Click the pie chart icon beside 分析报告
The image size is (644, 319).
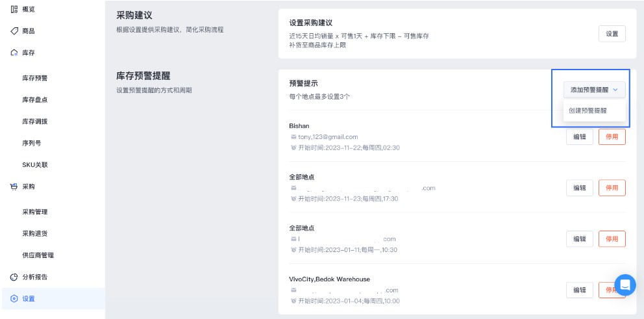click(14, 277)
